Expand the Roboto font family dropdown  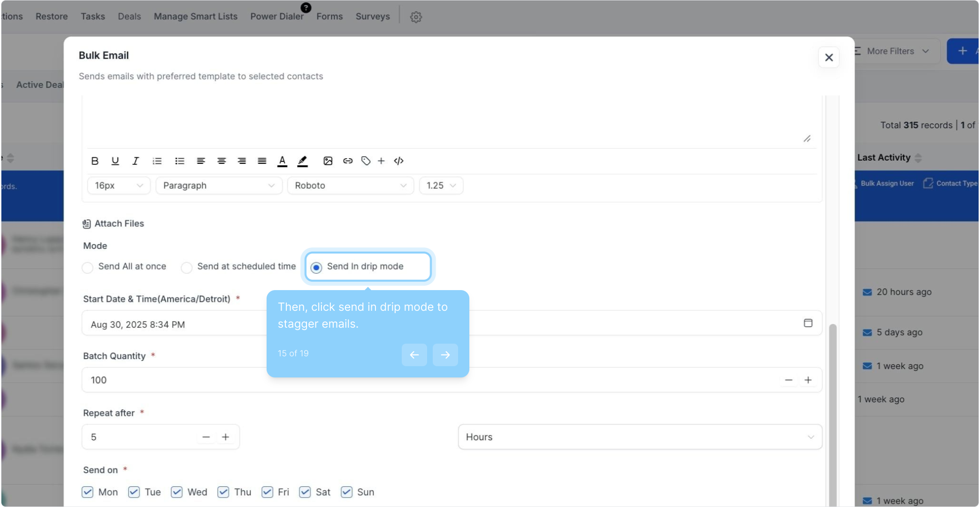point(350,185)
